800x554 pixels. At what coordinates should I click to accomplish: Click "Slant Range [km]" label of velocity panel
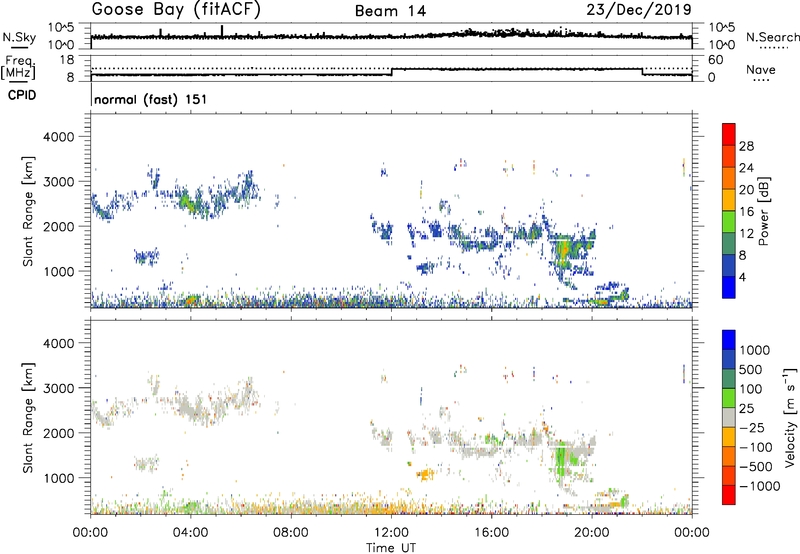(x=28, y=417)
